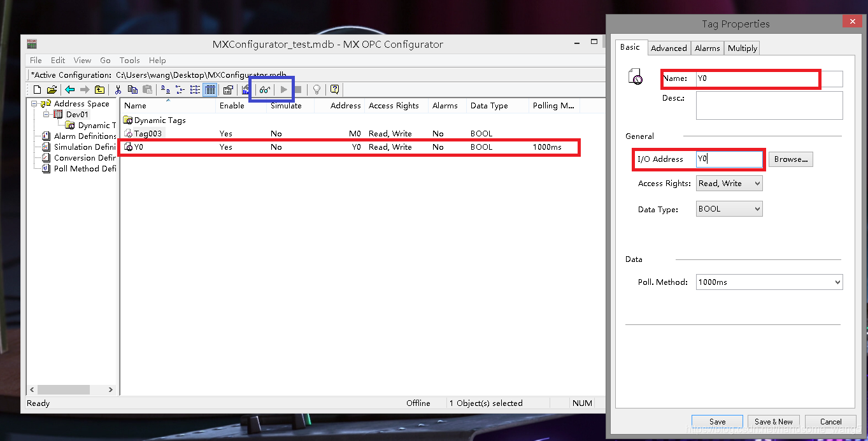This screenshot has width=868, height=441.
Task: Open the Access Rights dropdown
Action: [729, 184]
